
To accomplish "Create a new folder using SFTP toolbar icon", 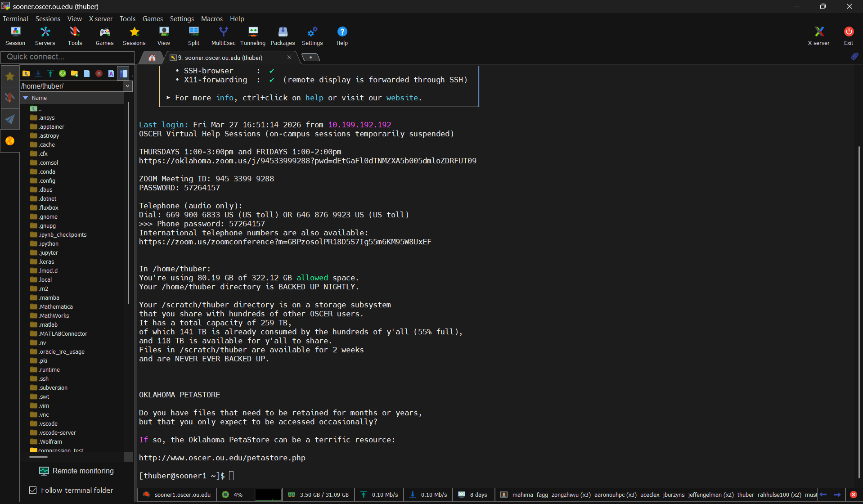I will click(x=75, y=73).
